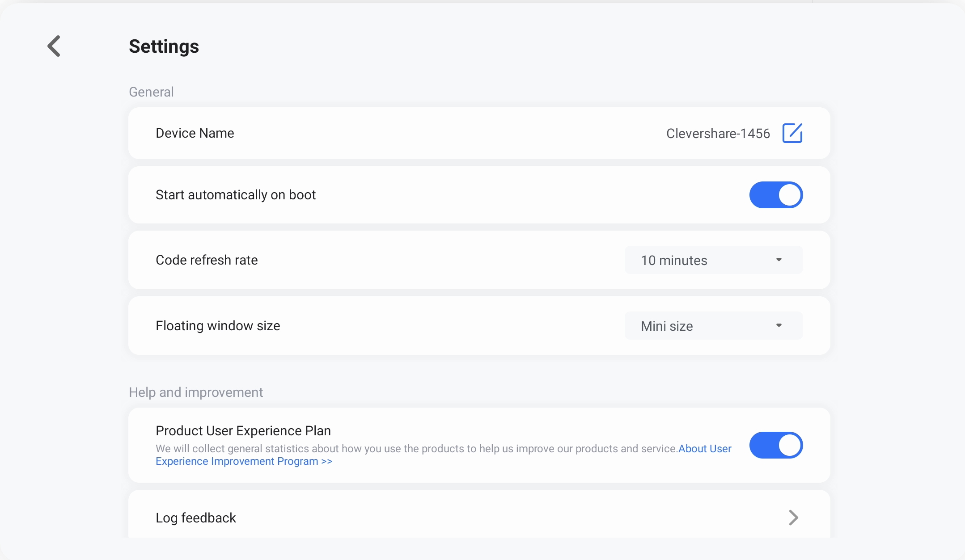
Task: Toggle Start automatically on boot switch
Action: (776, 195)
